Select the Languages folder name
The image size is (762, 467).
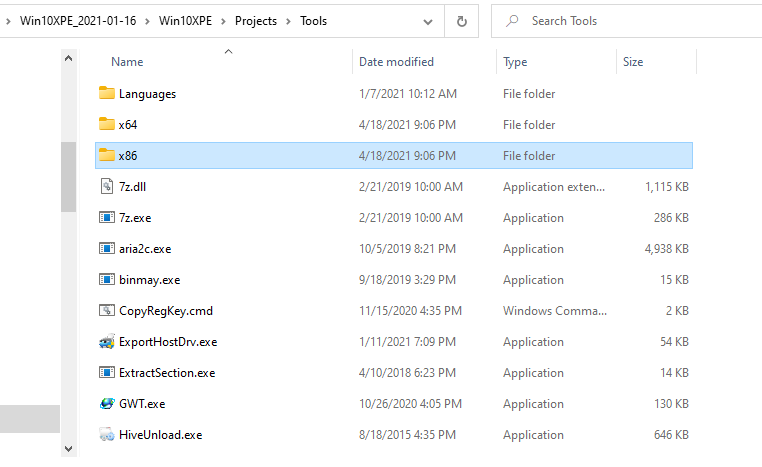click(x=147, y=94)
